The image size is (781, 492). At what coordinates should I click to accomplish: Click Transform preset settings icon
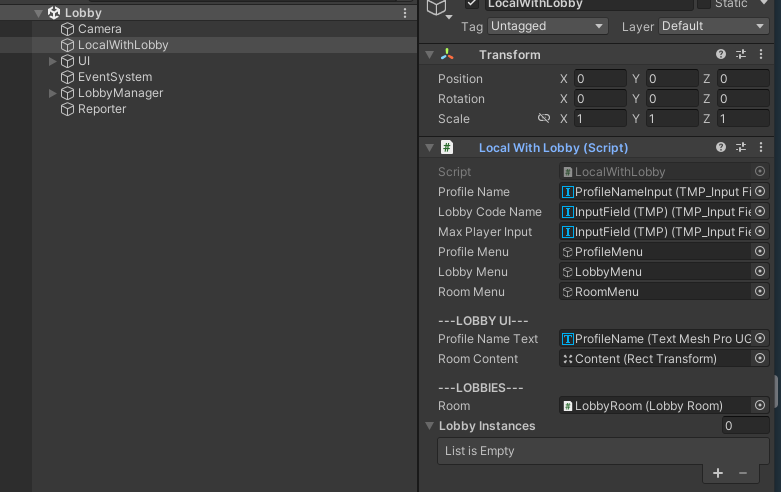coord(741,55)
